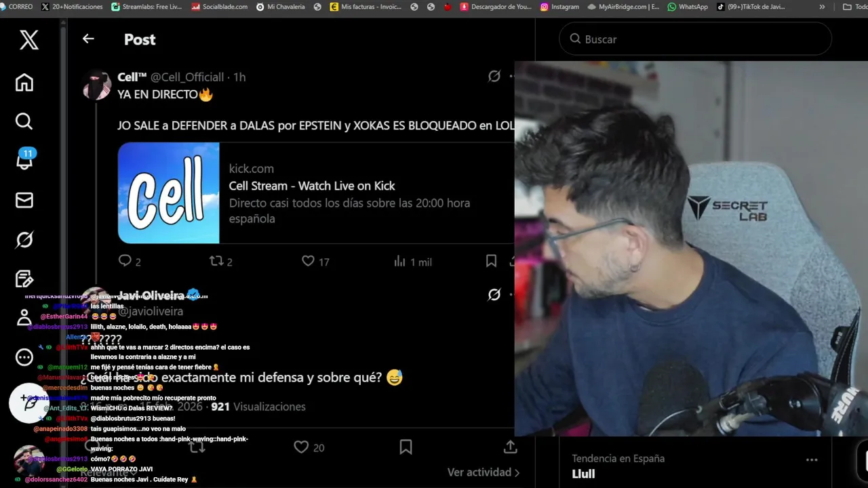868x488 pixels.
Task: Open Notifications bell showing 11
Action: click(25, 159)
